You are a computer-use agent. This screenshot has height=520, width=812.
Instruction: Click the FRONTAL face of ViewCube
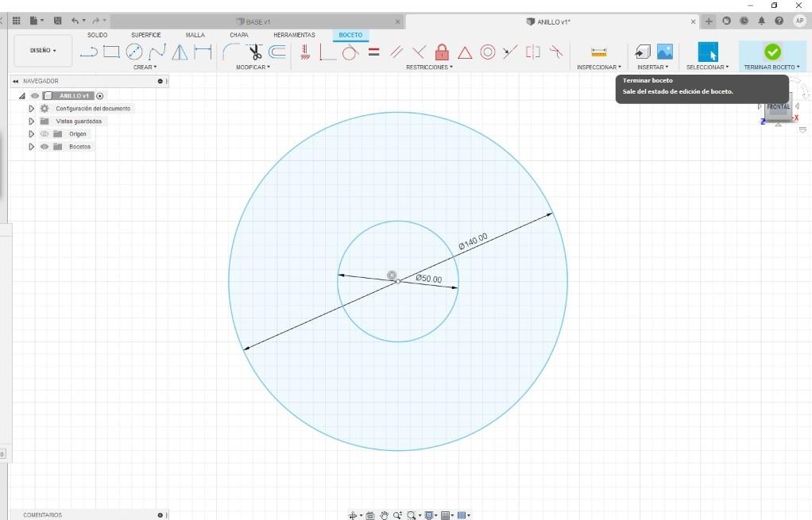[x=778, y=107]
